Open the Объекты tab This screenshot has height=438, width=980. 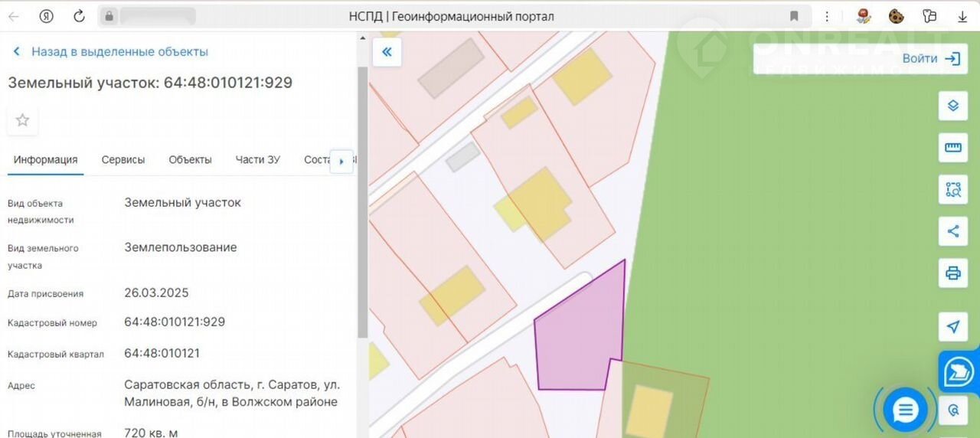pos(190,160)
